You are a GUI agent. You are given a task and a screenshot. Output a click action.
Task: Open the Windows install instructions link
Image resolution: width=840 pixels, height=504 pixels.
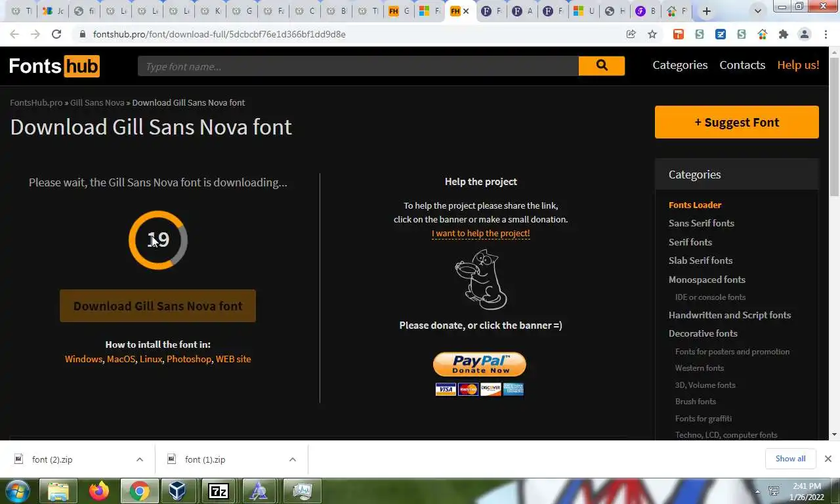click(x=83, y=359)
